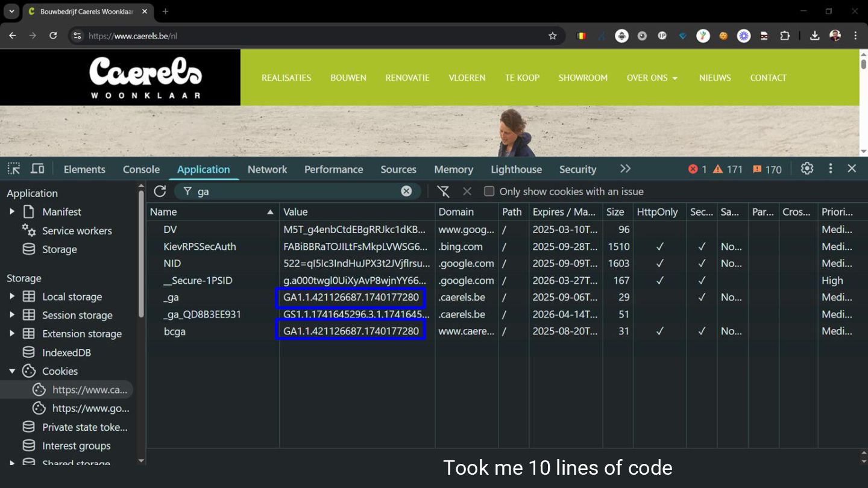
Task: Open the OVER ONS dropdown menu
Action: 652,78
